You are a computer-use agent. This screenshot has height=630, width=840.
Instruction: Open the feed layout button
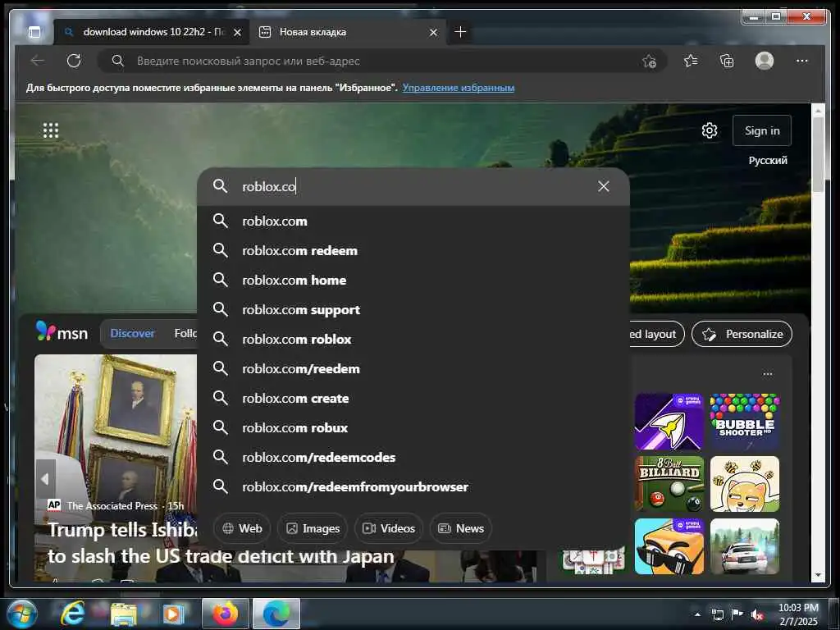[x=657, y=334]
